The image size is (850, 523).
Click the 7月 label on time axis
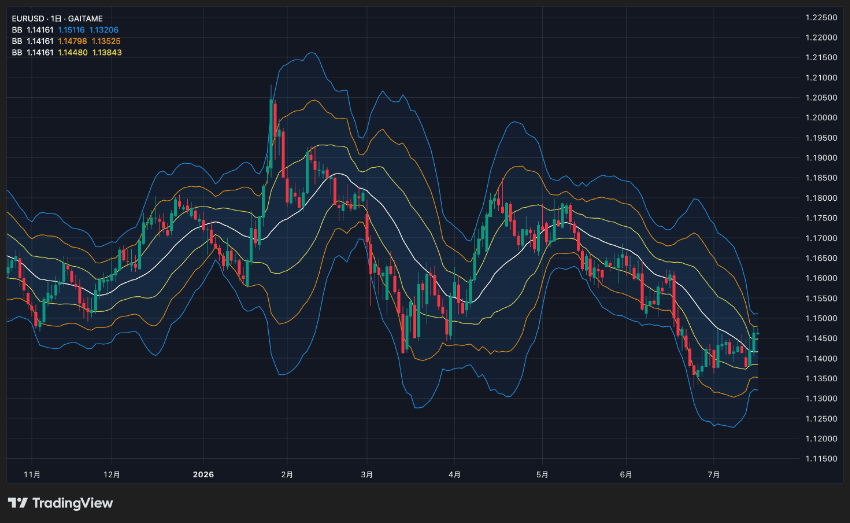pos(714,474)
